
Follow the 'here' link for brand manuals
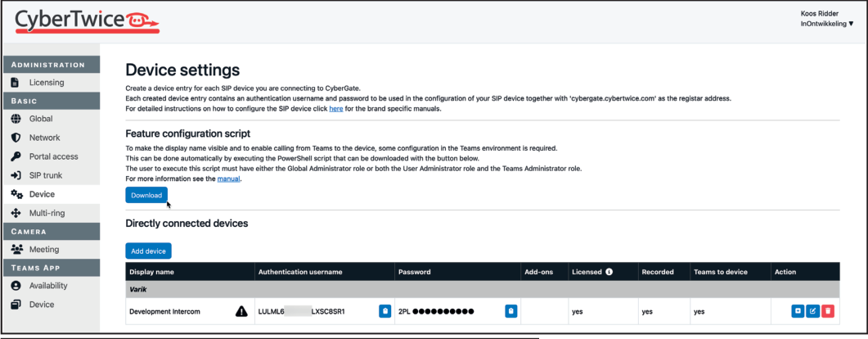(x=336, y=109)
